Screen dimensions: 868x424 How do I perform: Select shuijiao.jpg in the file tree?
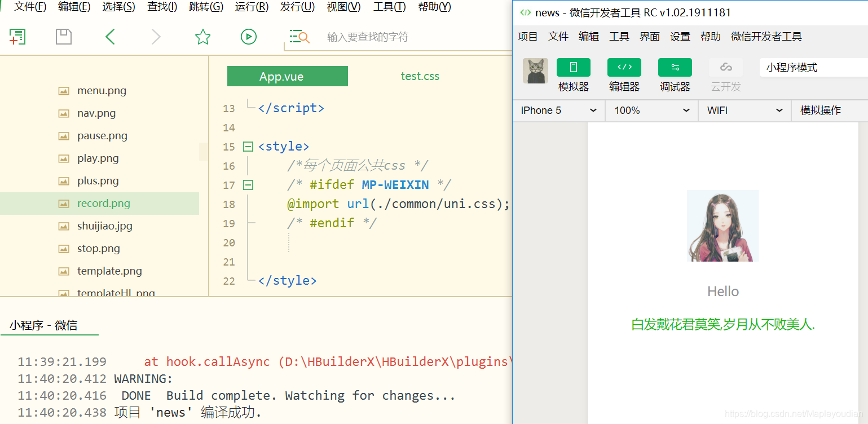pos(103,226)
